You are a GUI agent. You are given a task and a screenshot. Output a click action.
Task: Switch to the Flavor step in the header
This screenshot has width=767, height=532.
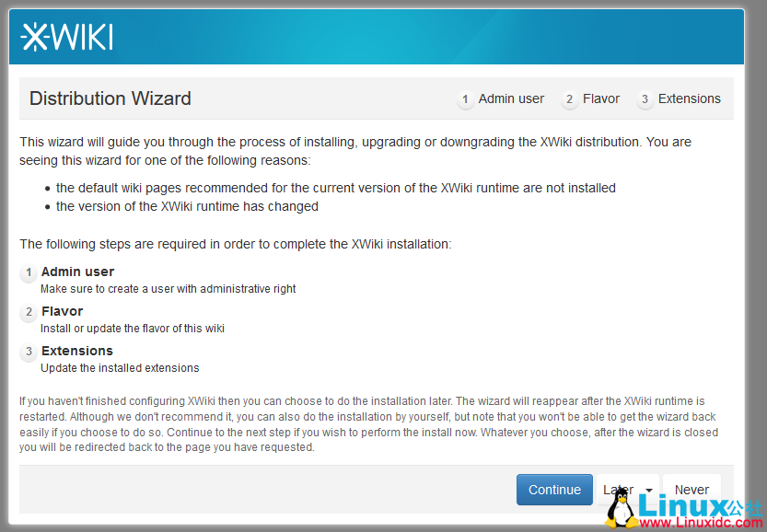[x=600, y=98]
